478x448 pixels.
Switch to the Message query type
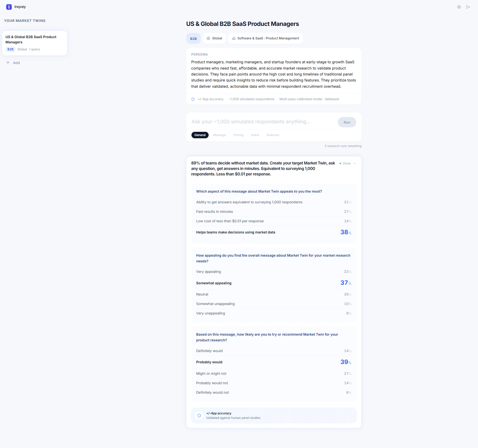pyautogui.click(x=219, y=135)
